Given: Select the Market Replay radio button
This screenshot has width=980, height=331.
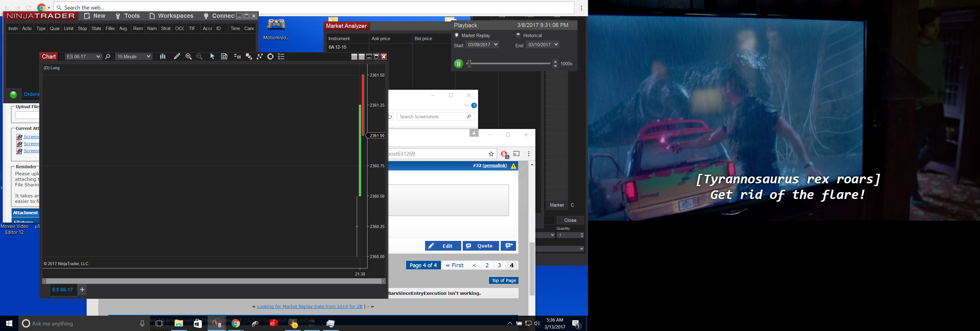Looking at the screenshot, I should (457, 36).
